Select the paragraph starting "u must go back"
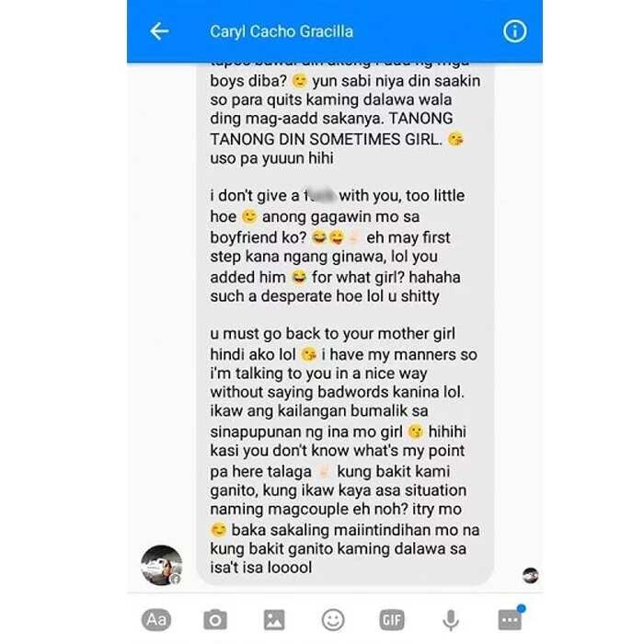644x644 pixels. (x=344, y=450)
